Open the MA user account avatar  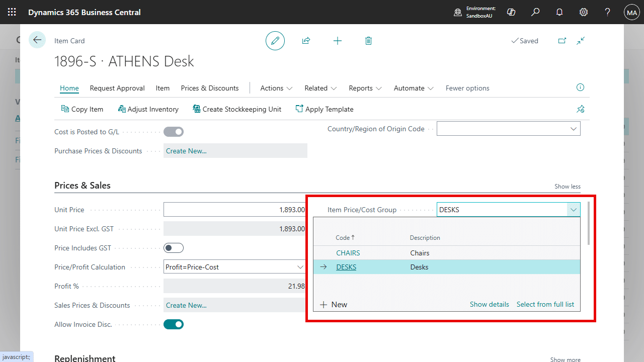click(x=632, y=12)
